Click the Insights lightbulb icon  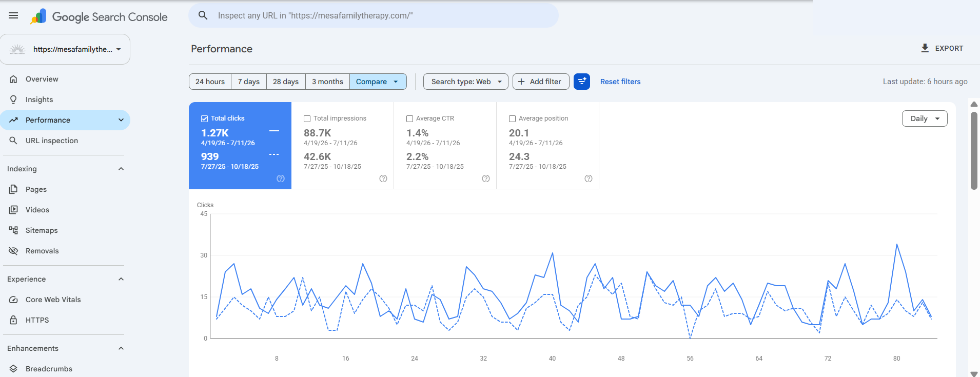pos(14,100)
